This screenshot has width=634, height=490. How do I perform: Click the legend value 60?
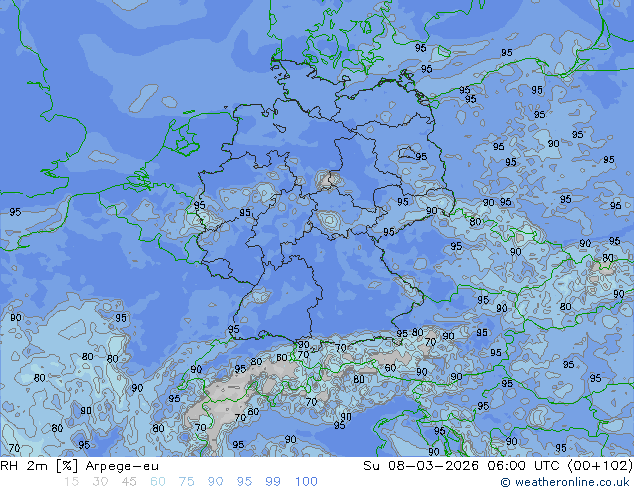click(x=158, y=482)
